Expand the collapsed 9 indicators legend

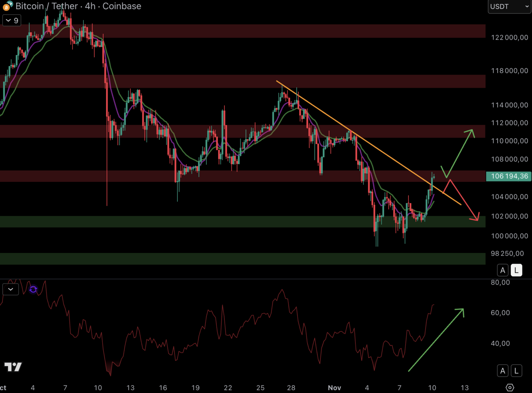click(12, 20)
